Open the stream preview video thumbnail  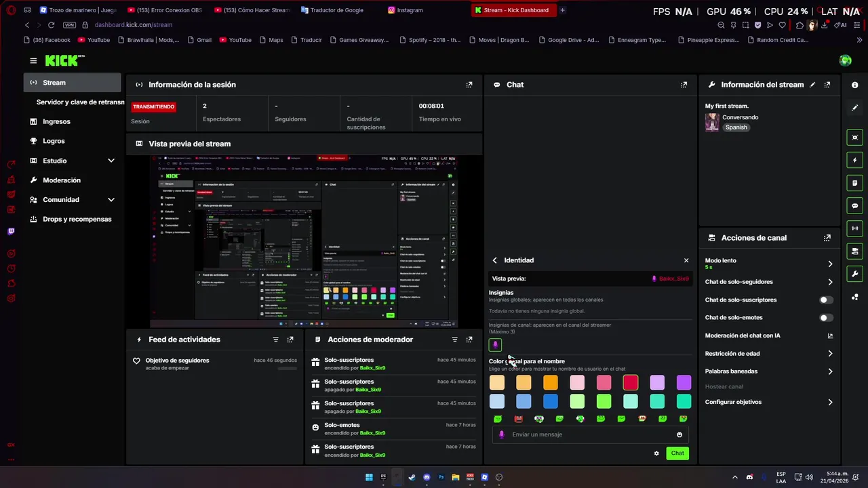coord(304,241)
